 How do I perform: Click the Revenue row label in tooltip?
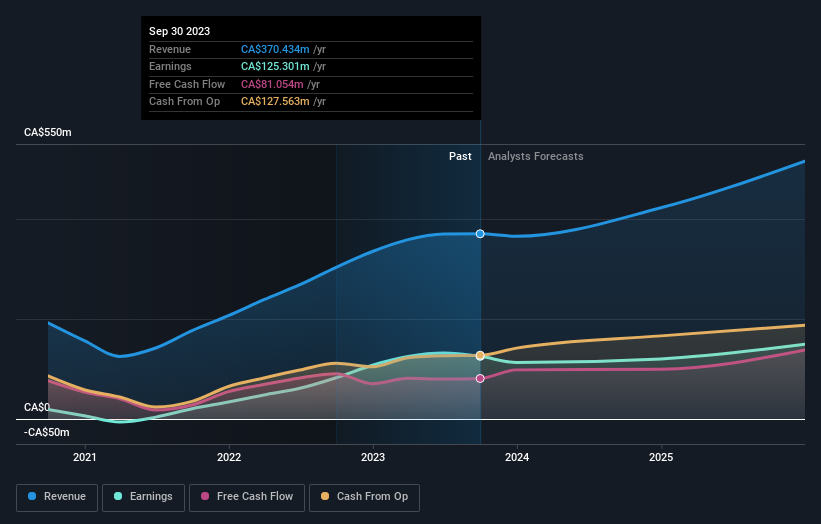[x=170, y=49]
